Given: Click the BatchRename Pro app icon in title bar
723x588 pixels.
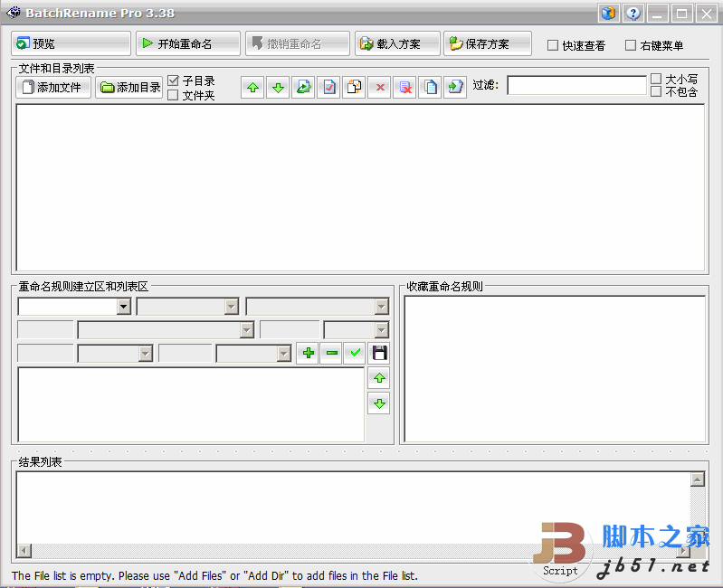Looking at the screenshot, I should point(13,13).
